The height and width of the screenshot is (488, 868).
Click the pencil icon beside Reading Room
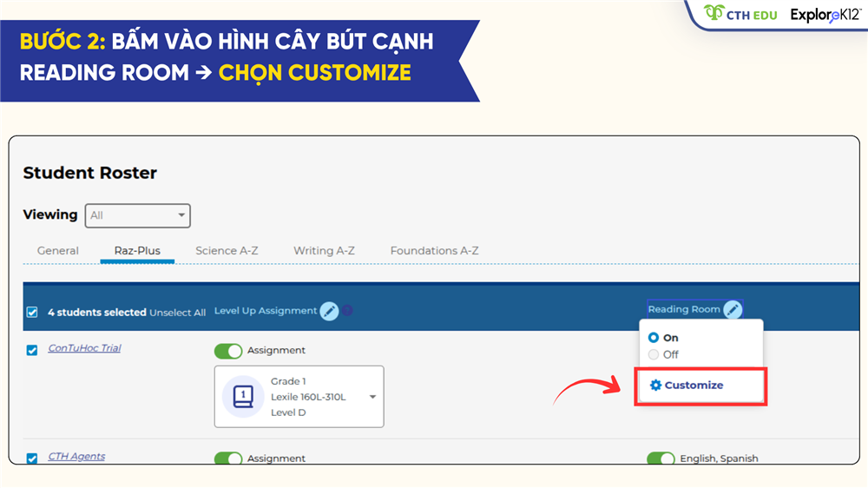(x=733, y=310)
